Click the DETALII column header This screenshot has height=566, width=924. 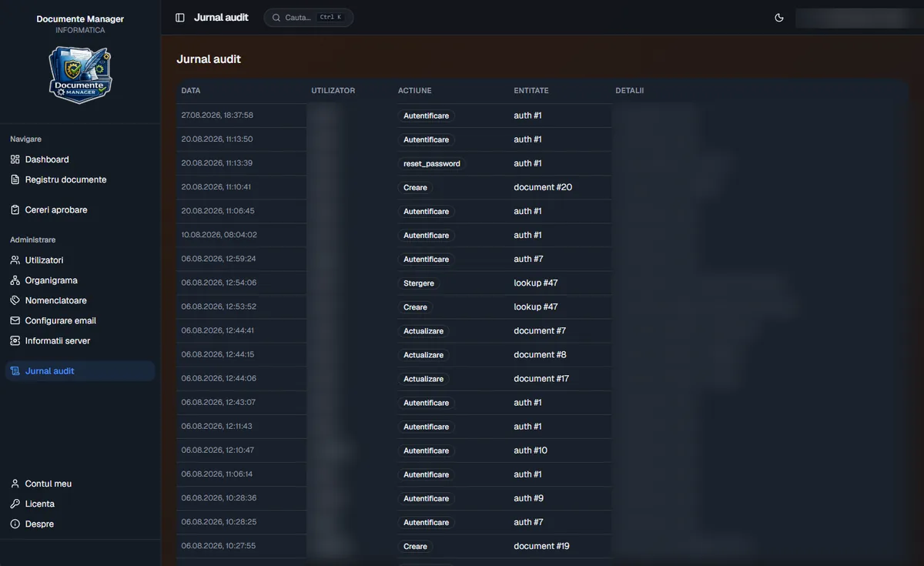click(x=630, y=91)
